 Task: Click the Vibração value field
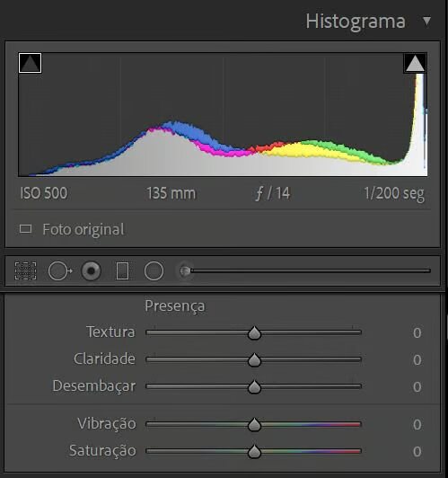pyautogui.click(x=417, y=425)
